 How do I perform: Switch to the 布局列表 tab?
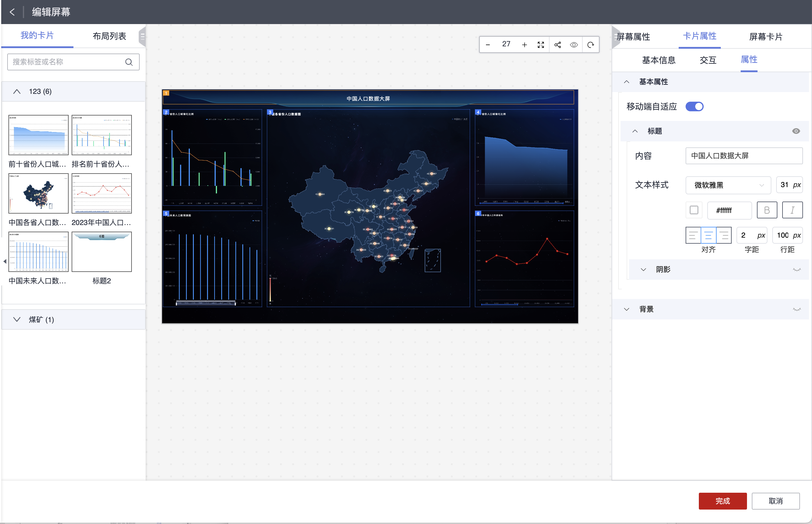(109, 36)
